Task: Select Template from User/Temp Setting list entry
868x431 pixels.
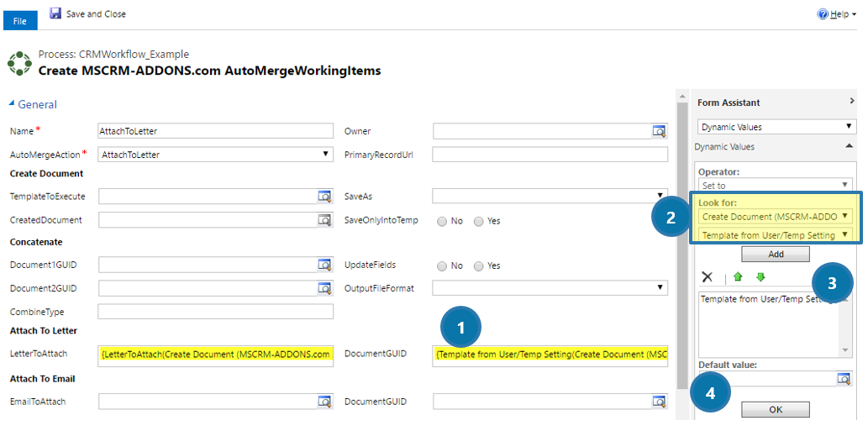Action: point(770,299)
